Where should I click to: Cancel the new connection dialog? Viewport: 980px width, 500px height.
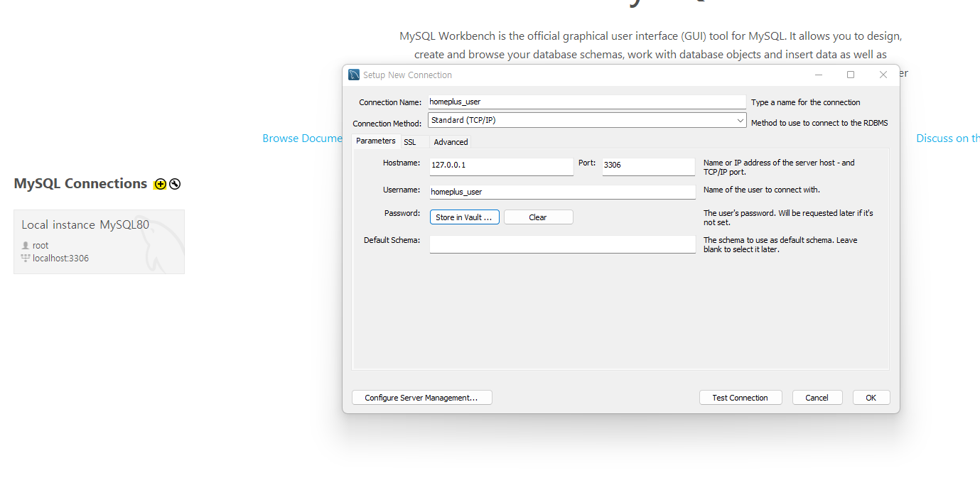point(817,398)
